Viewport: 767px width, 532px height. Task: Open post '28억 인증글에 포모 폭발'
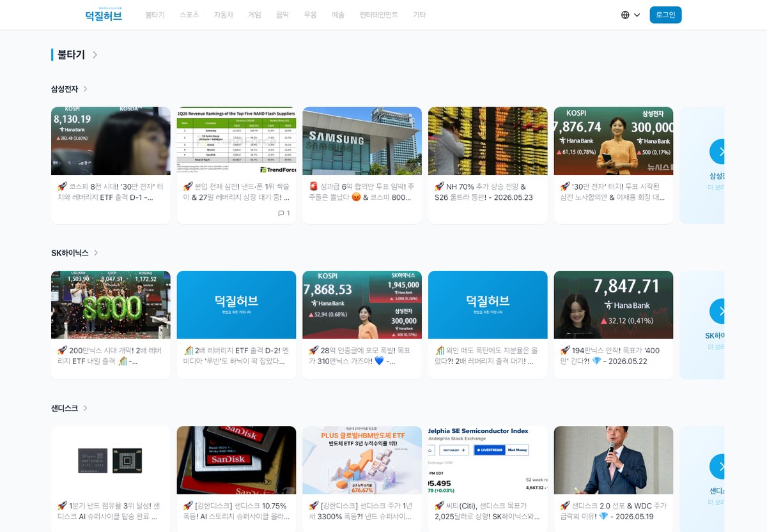click(x=362, y=356)
